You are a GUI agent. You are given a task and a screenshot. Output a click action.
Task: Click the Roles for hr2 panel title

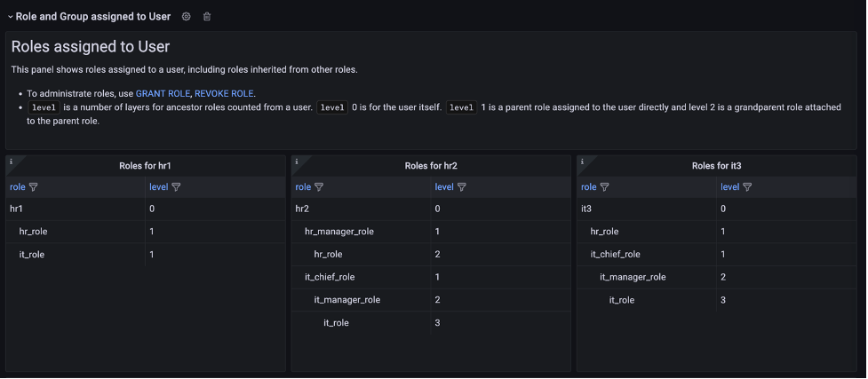pyautogui.click(x=431, y=166)
